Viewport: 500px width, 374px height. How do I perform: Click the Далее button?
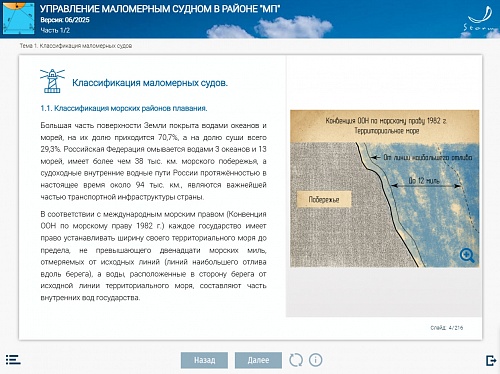tap(258, 360)
